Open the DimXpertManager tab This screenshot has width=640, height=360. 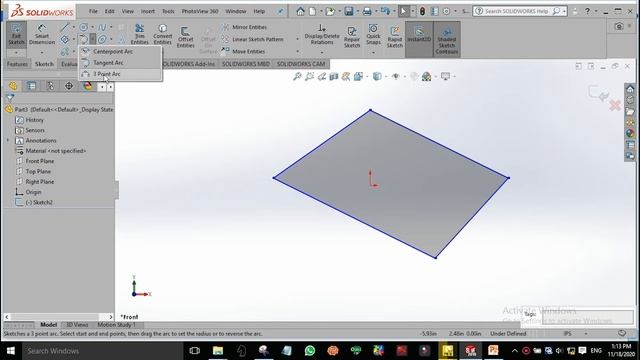tap(69, 86)
